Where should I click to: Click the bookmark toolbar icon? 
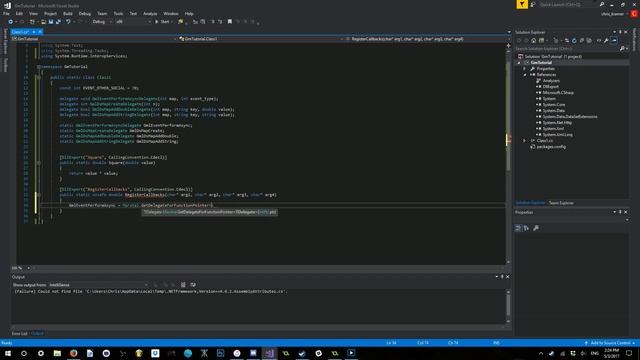pos(230,22)
